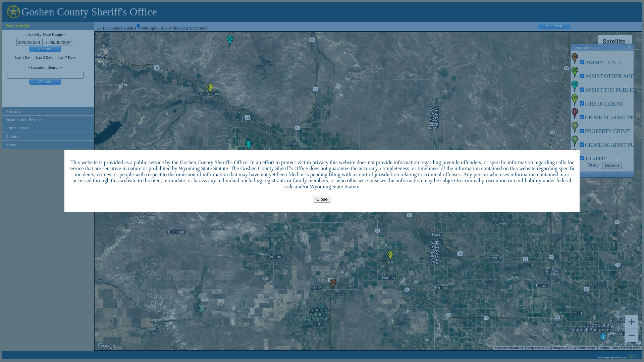Click the Goshen County Sheriff star logo
The height and width of the screenshot is (362, 644).
(x=13, y=12)
